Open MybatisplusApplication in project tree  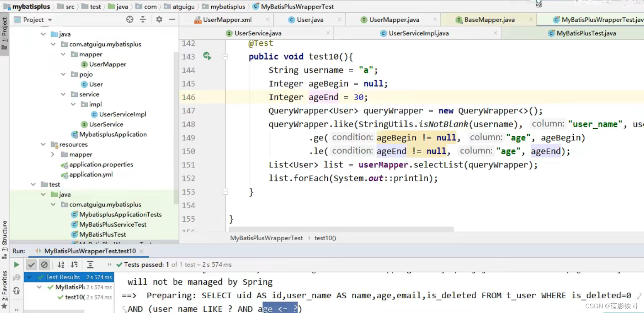point(109,135)
